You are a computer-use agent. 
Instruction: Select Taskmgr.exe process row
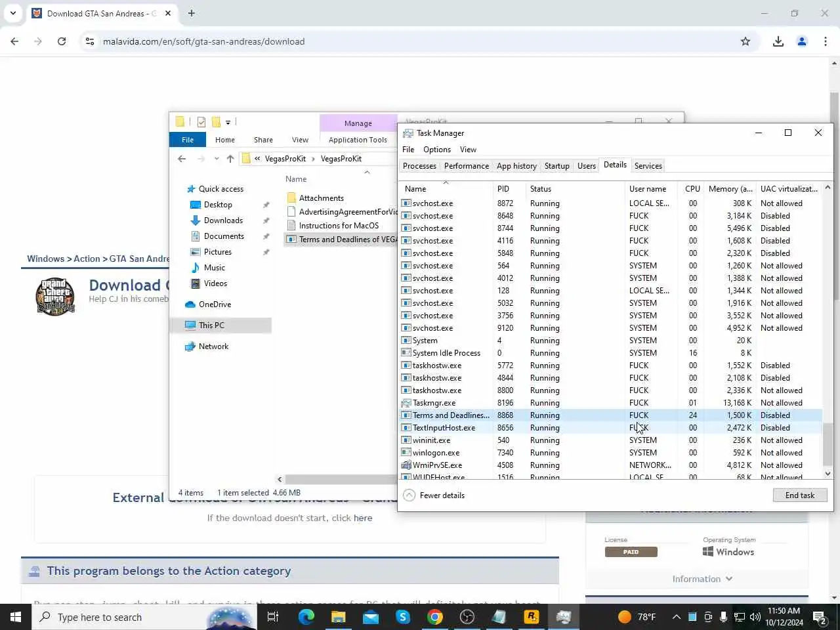click(610, 403)
